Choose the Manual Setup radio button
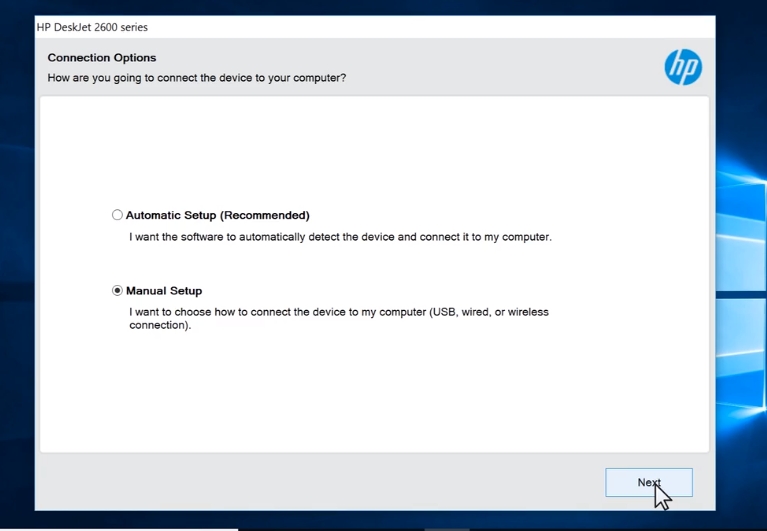767x531 pixels. coord(117,291)
